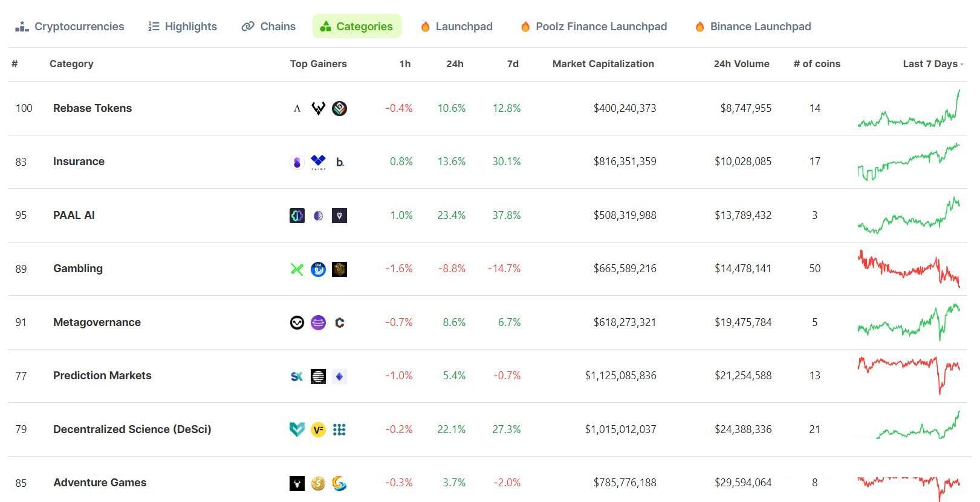This screenshot has height=502, width=980.
Task: Sort by the 24h Volume column header
Action: click(x=741, y=64)
